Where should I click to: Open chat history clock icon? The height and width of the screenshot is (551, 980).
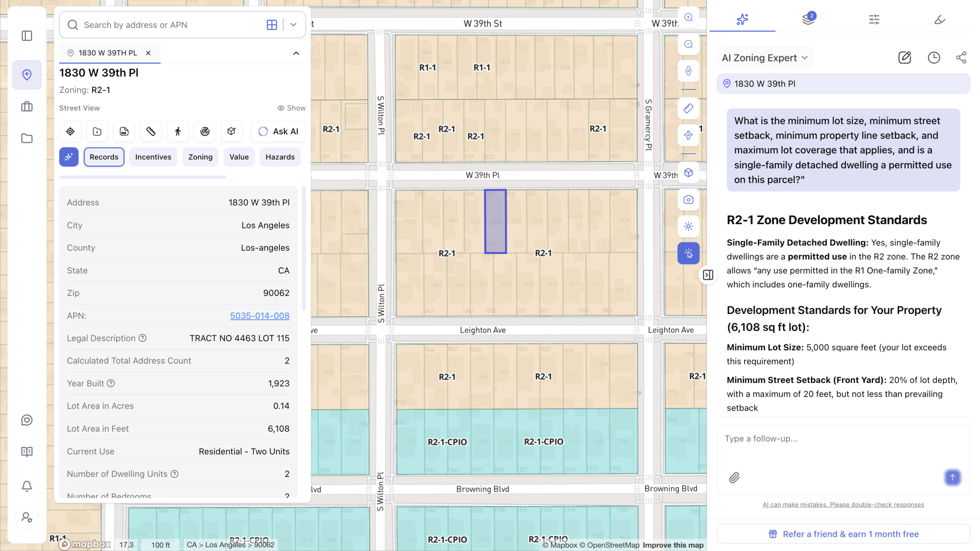934,58
